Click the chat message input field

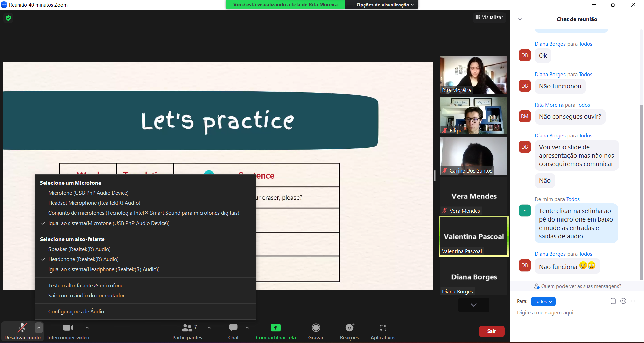pos(577,313)
